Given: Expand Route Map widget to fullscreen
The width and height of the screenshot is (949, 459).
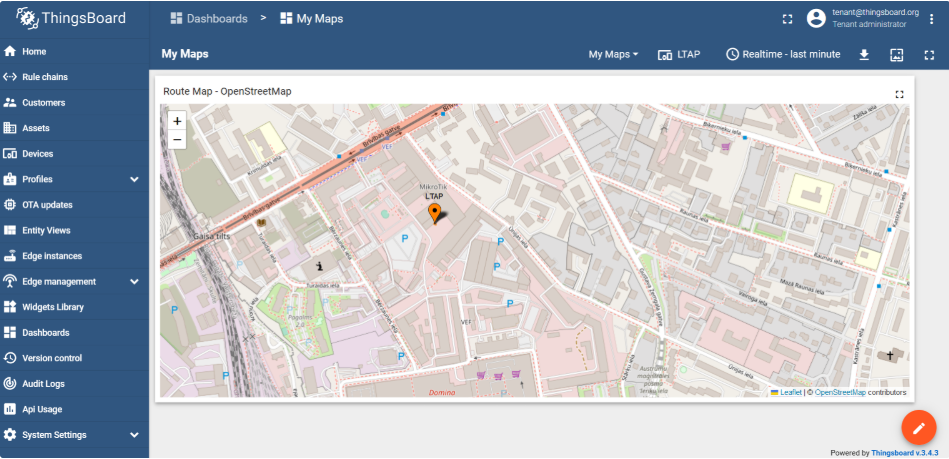Looking at the screenshot, I should (899, 94).
